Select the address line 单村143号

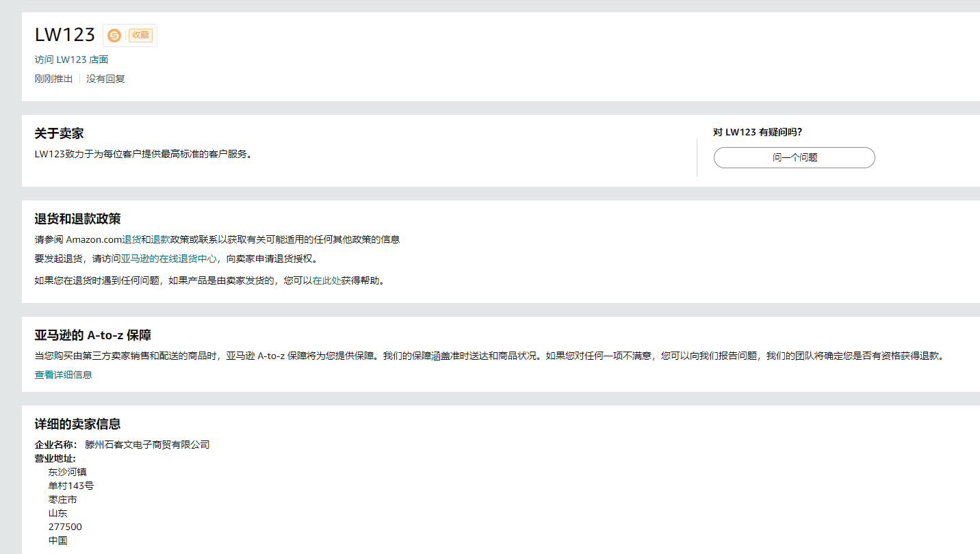click(x=71, y=486)
